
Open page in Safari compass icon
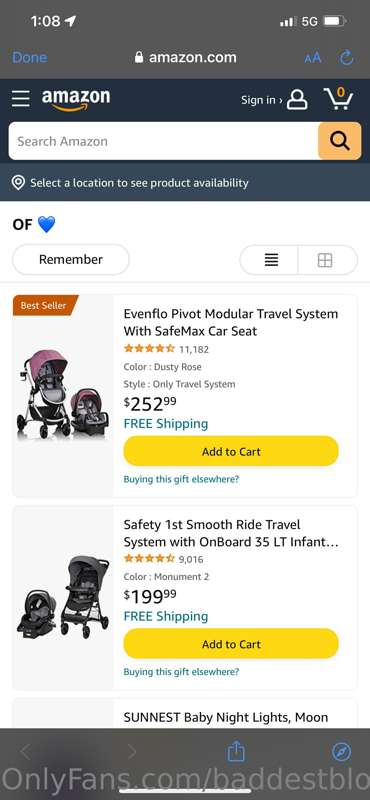point(341,752)
